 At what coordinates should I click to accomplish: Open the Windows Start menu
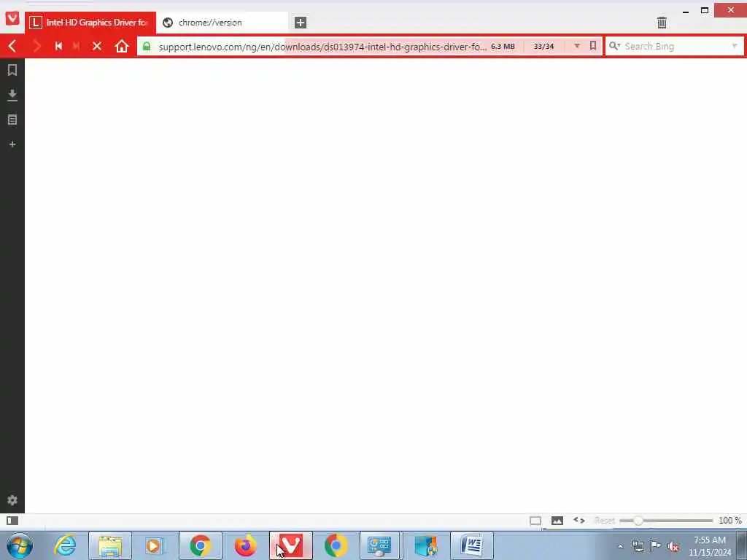tap(20, 545)
